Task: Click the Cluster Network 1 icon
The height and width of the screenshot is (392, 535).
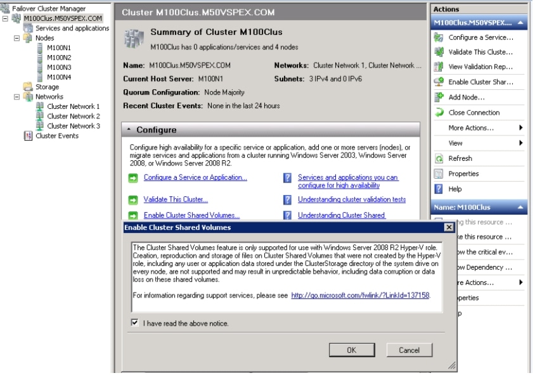Action: pyautogui.click(x=40, y=106)
